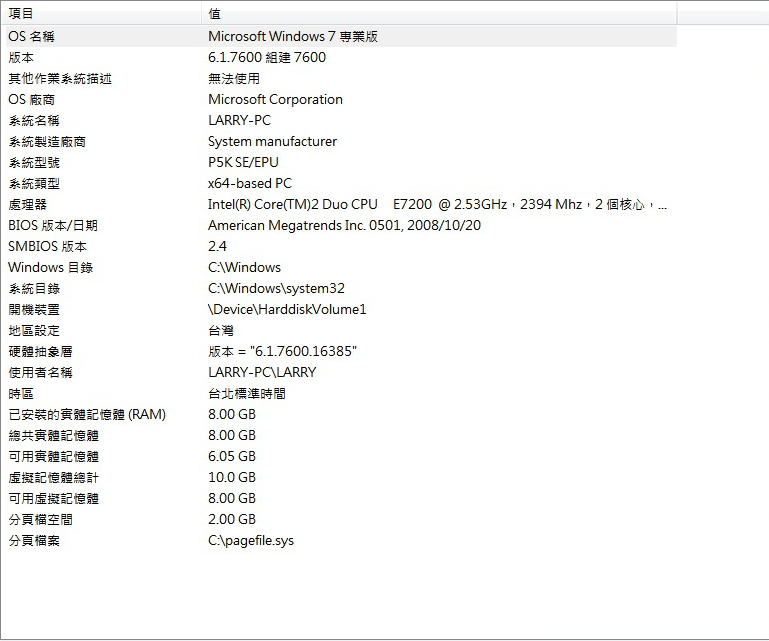Select the value Microsoft Corporation
769x641 pixels.
pos(275,100)
